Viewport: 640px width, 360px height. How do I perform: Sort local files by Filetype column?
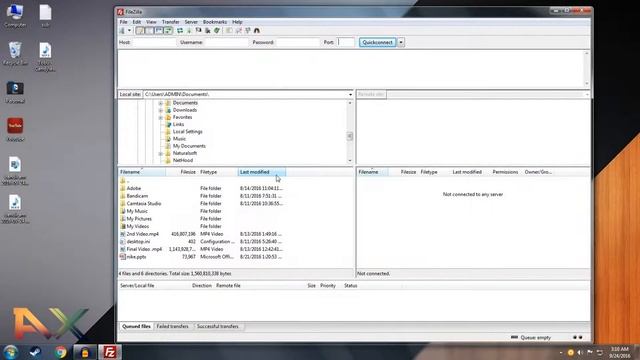[x=218, y=172]
